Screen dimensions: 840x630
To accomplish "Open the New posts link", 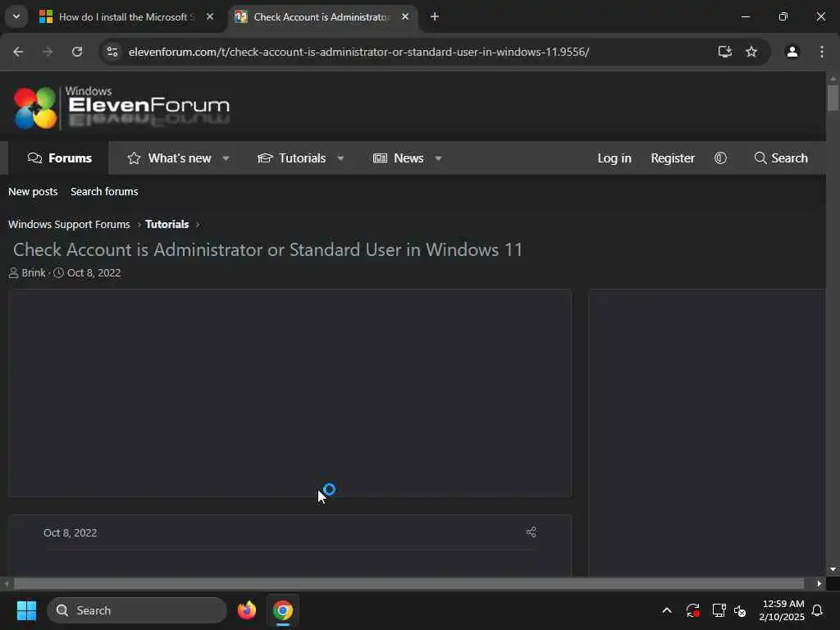I will [33, 191].
